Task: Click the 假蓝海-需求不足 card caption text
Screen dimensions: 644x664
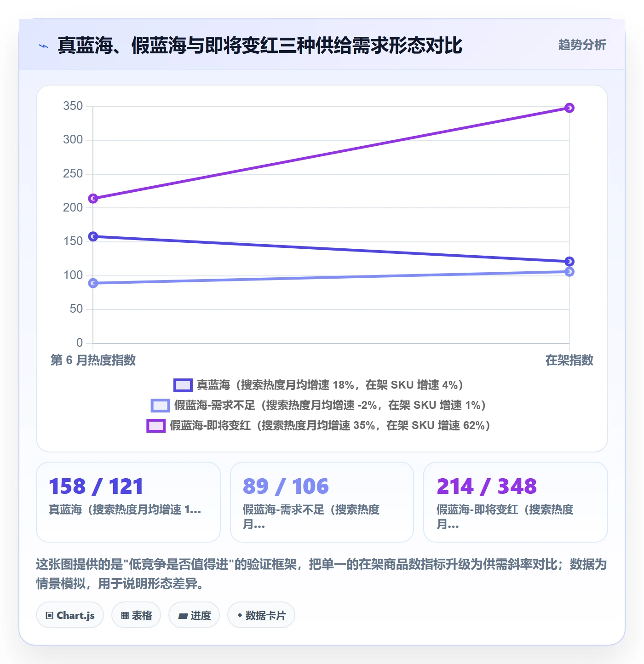Action: click(311, 517)
